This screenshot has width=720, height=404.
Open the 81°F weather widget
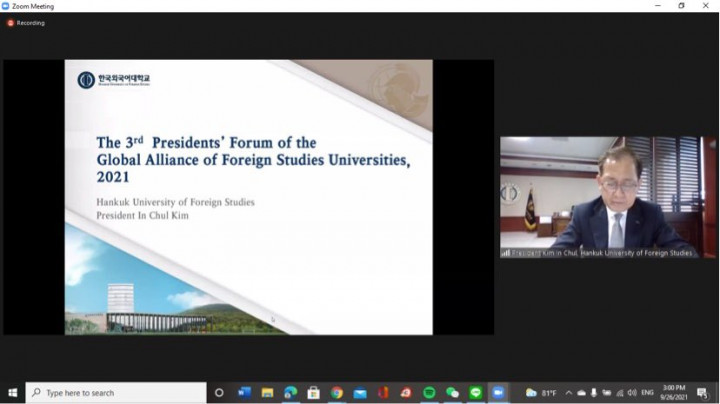tap(541, 393)
